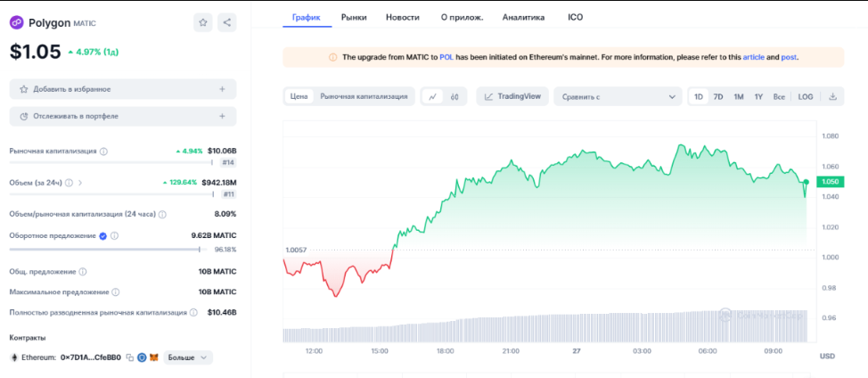Click info icon beside Рыночная капитализация label
This screenshot has height=378, width=868.
[x=103, y=151]
